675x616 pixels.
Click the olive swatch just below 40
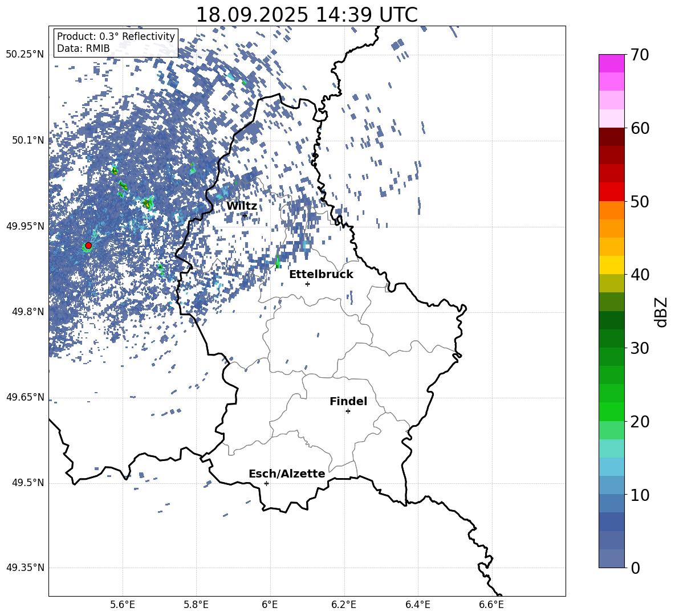click(x=611, y=283)
